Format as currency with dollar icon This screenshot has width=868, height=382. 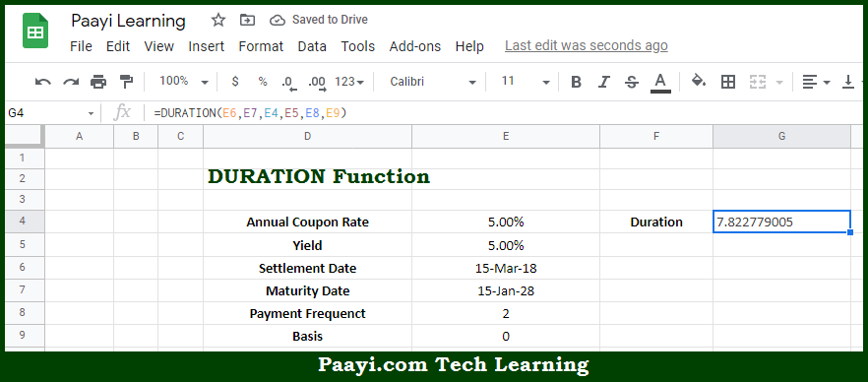[x=235, y=82]
